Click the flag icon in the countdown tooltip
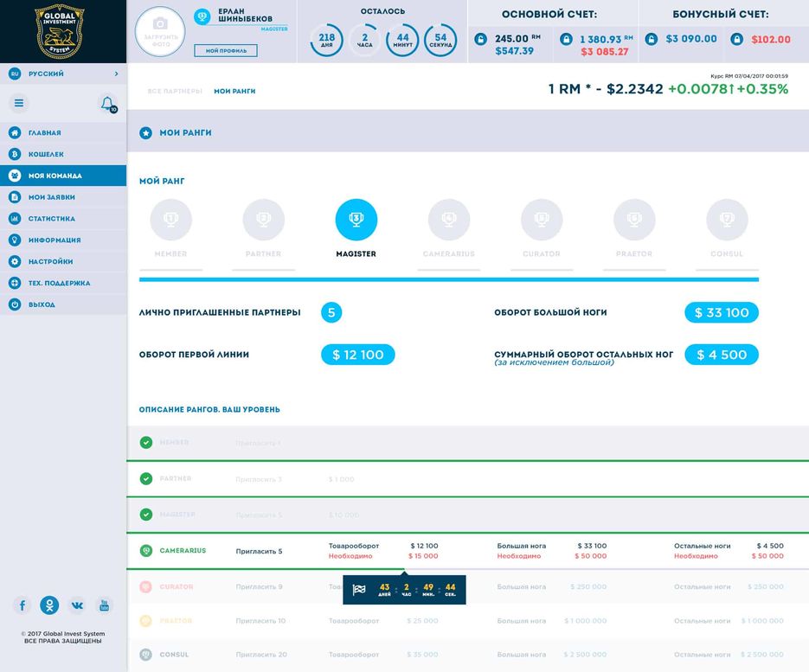The width and height of the screenshot is (809, 672). click(x=359, y=590)
